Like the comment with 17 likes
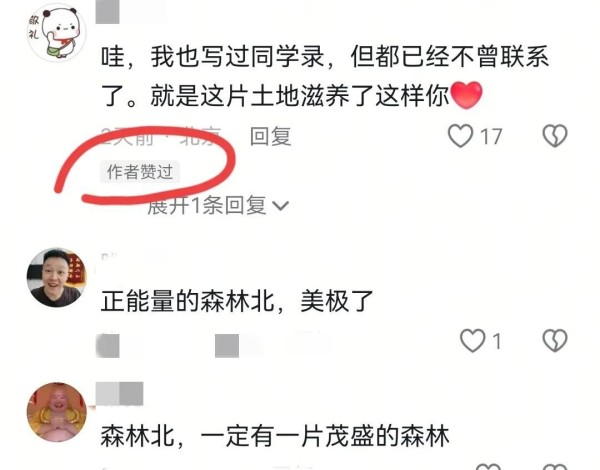The height and width of the screenshot is (470, 600). tap(460, 136)
